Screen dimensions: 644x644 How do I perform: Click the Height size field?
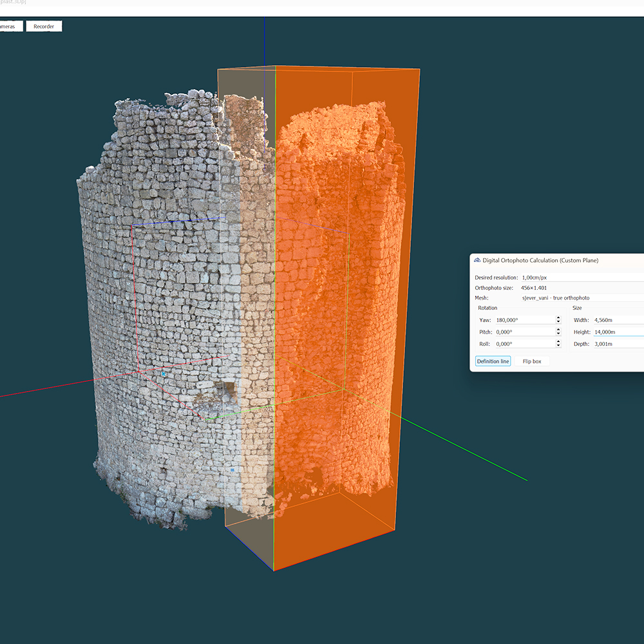(618, 332)
